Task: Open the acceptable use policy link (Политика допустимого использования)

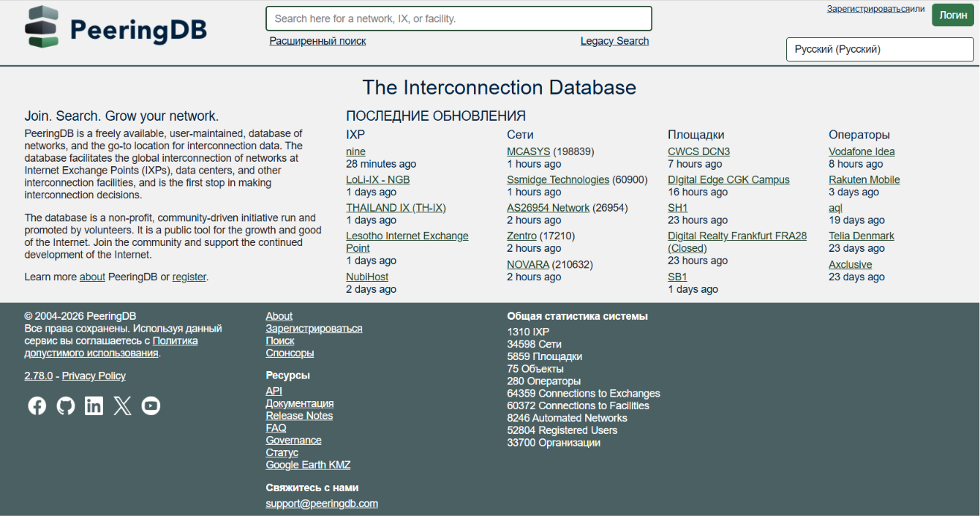Action: click(111, 347)
